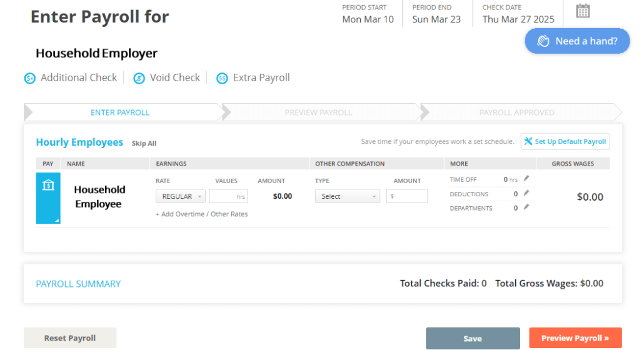Click the Additional Check dollar icon
The width and height of the screenshot is (644, 350).
(x=29, y=78)
